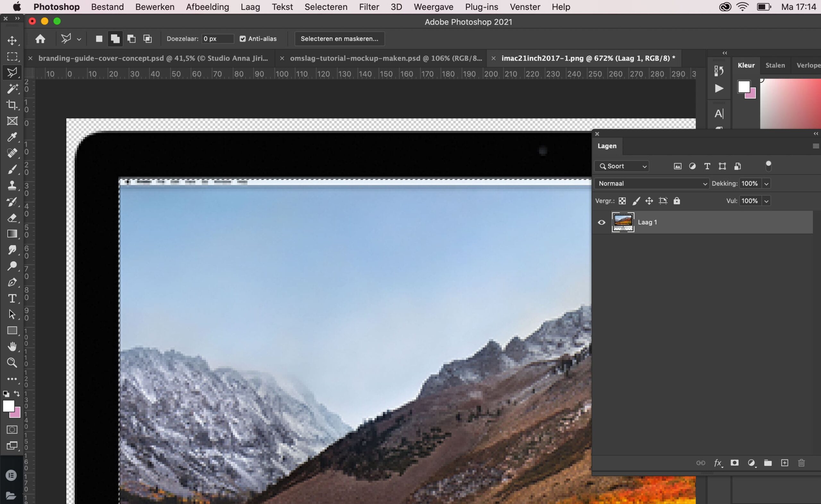This screenshot has width=821, height=504.
Task: Select the Type tool
Action: tap(12, 298)
